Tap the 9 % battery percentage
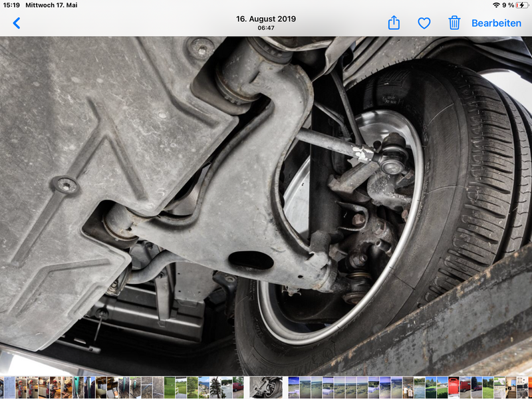 pos(508,5)
